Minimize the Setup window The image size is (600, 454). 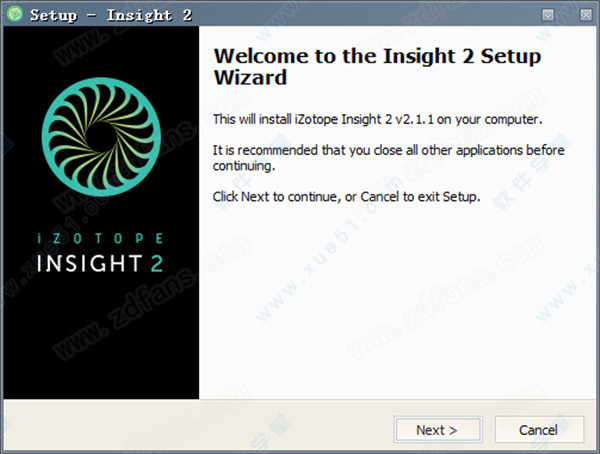(548, 15)
